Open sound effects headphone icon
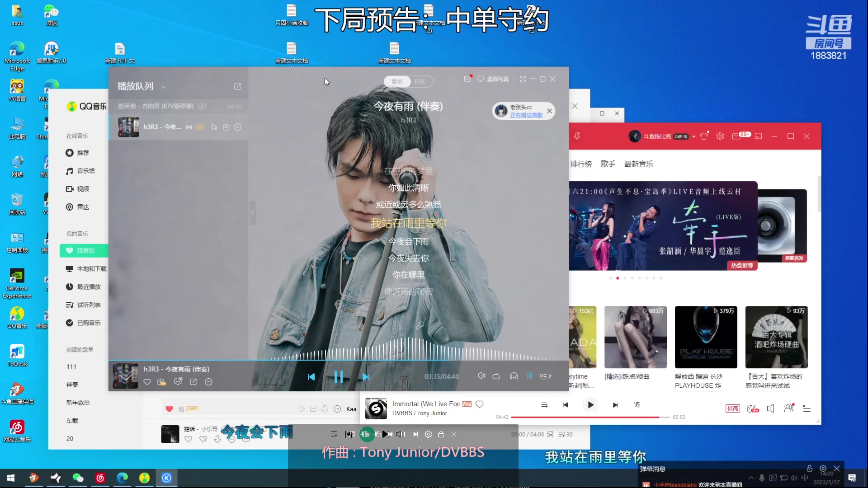 (x=514, y=376)
